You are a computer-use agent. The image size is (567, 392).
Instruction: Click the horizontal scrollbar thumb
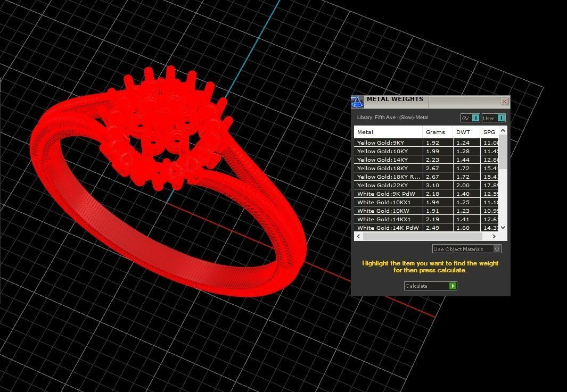(422, 236)
